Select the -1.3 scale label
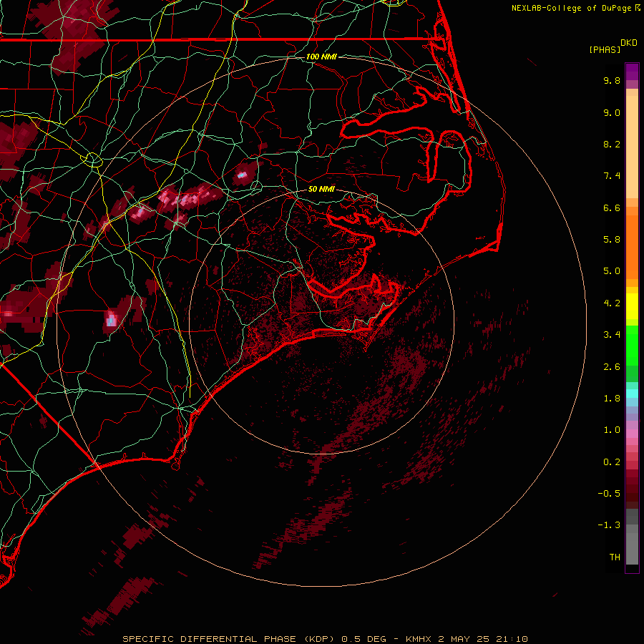 point(609,525)
